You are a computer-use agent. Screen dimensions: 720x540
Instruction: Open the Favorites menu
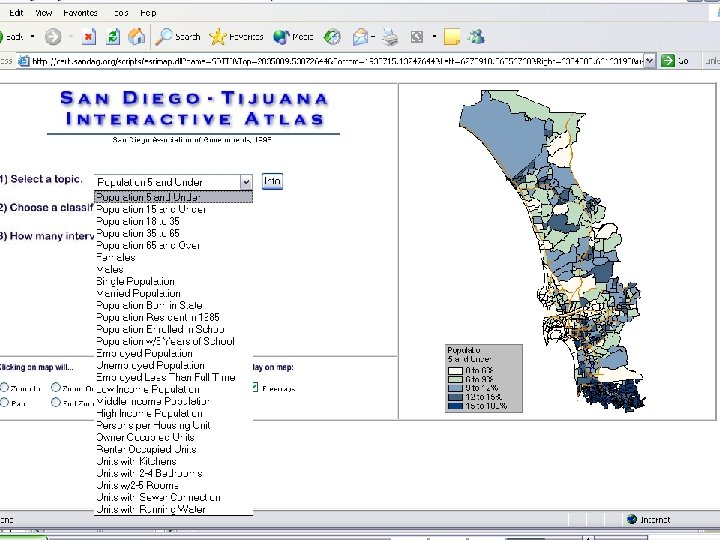(x=81, y=12)
